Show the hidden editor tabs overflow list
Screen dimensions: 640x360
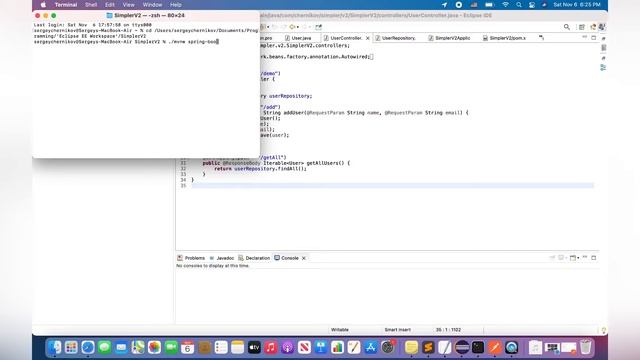tap(541, 38)
